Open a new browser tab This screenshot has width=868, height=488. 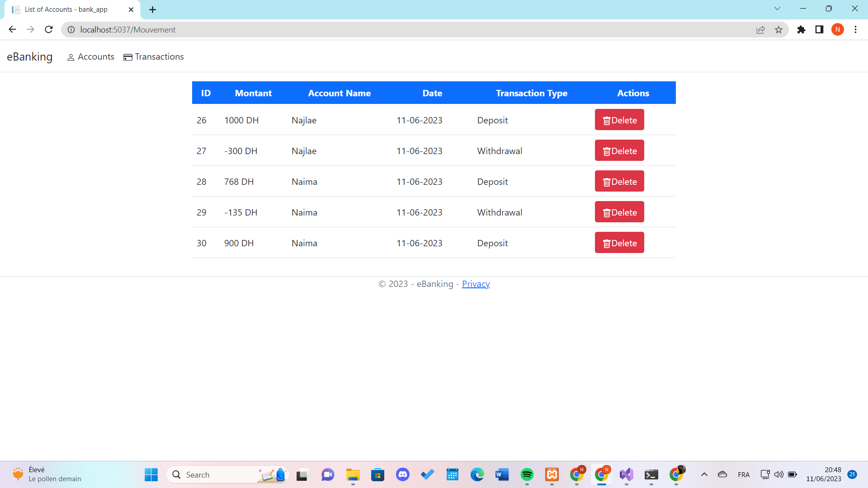pos(152,9)
